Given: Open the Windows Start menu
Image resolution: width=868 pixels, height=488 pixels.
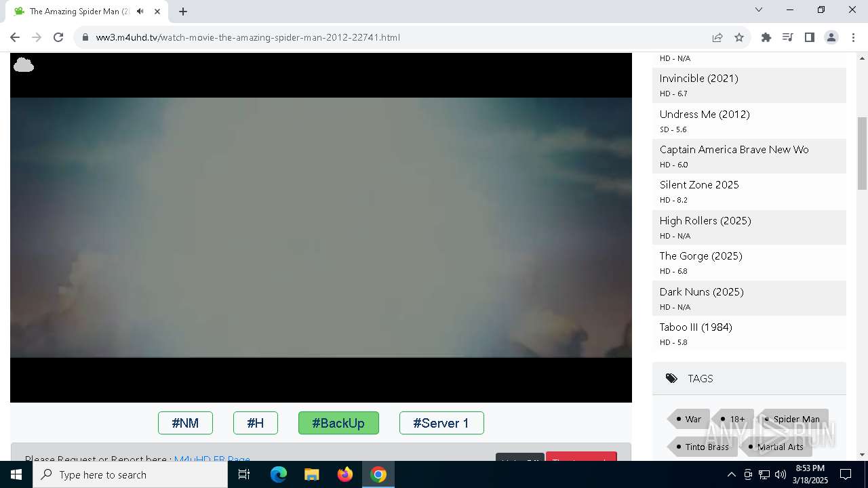Looking at the screenshot, I should coord(16,474).
